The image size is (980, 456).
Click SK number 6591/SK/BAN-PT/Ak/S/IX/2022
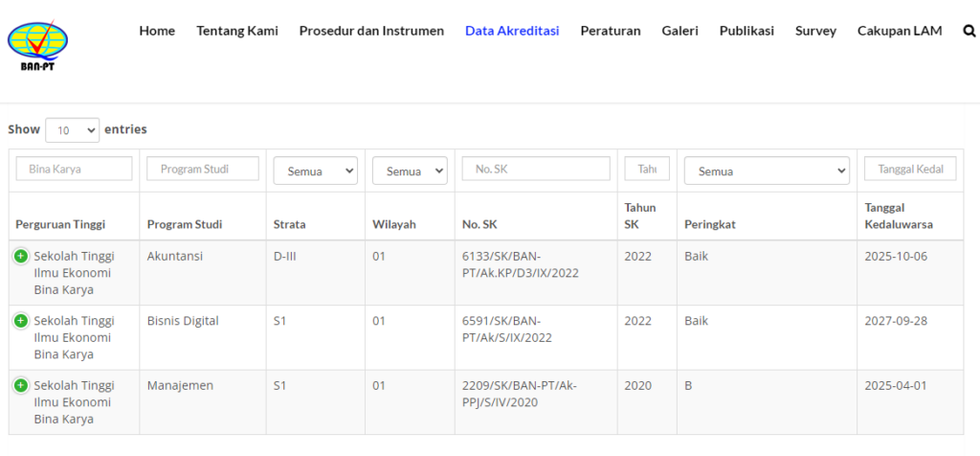point(507,330)
